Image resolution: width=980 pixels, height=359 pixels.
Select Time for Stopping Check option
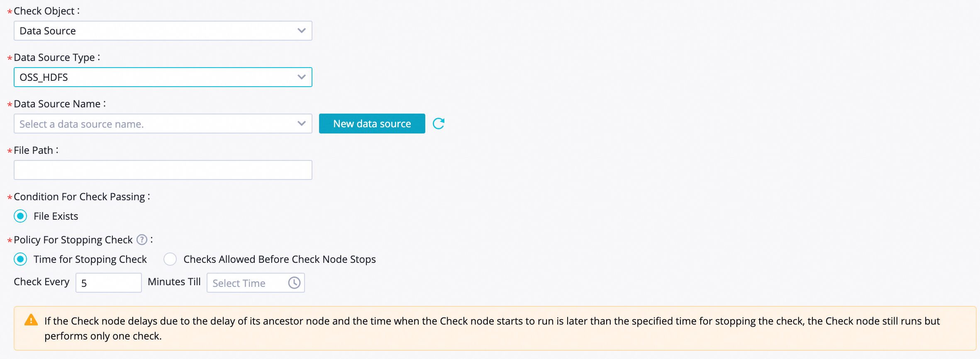coord(20,259)
